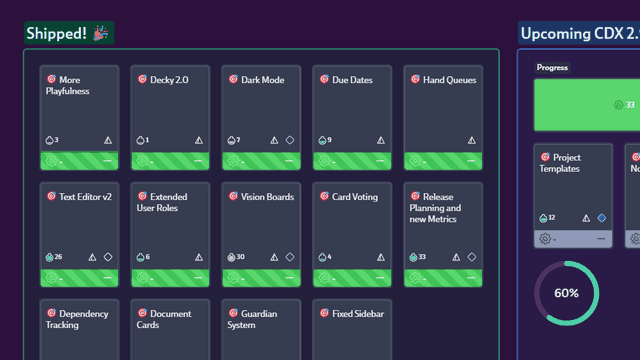Open the Fixed Sidebar card
Screen dimensions: 640x360
pyautogui.click(x=352, y=330)
